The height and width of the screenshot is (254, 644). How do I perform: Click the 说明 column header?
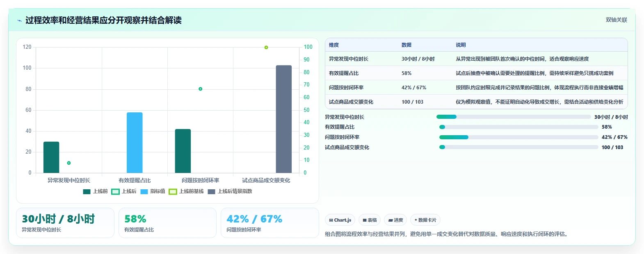(461, 45)
